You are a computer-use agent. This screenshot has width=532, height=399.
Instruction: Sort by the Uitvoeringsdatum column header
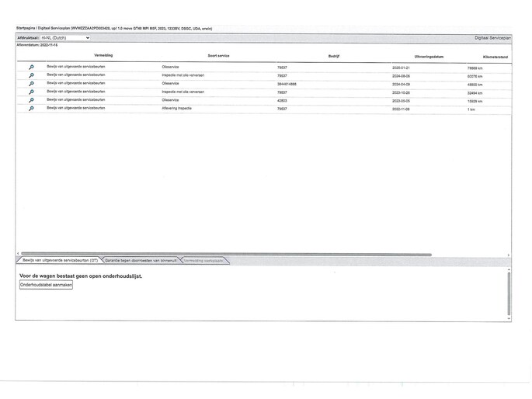click(x=429, y=57)
